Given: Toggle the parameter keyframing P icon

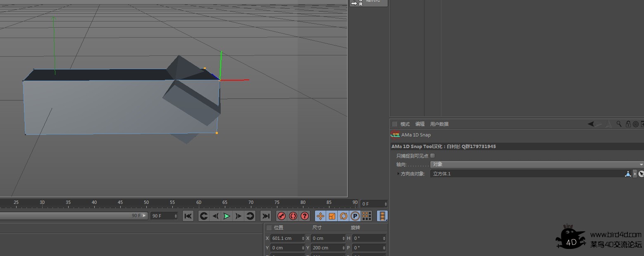Looking at the screenshot, I should point(354,216).
